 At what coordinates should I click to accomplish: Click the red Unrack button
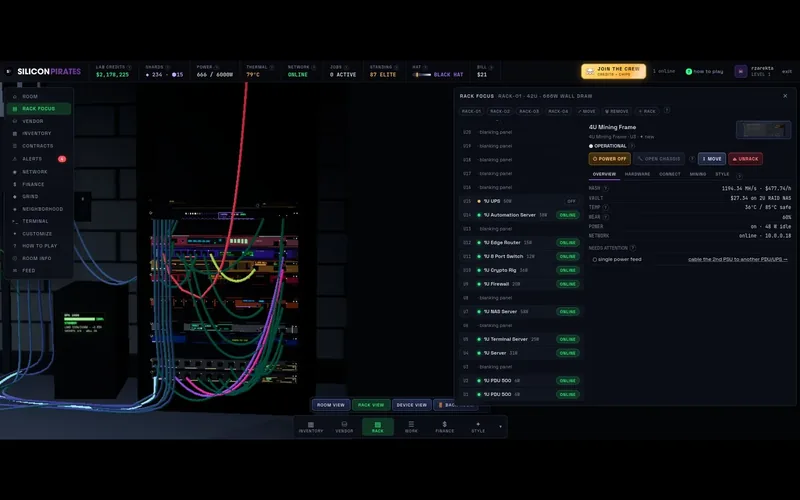coord(745,159)
